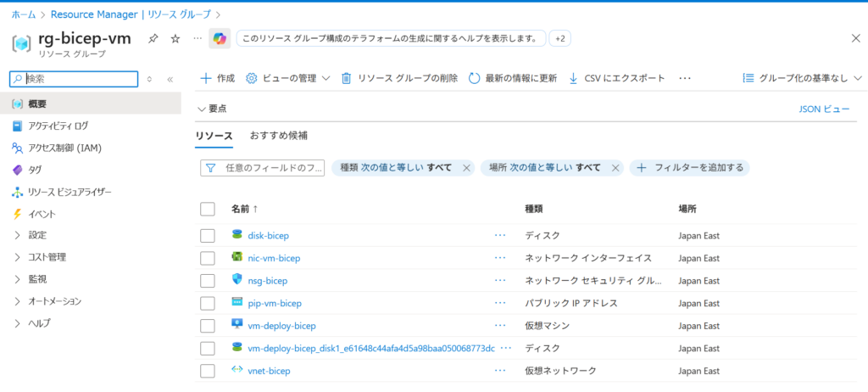Open the Copilot icon beside the title
Viewport: 868px width, 392px height.
(220, 39)
